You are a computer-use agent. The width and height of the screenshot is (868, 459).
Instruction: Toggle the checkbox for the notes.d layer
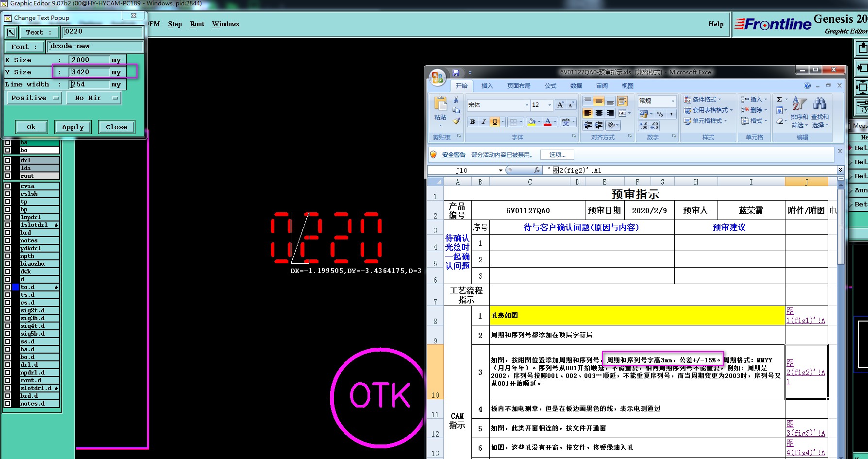8,404
